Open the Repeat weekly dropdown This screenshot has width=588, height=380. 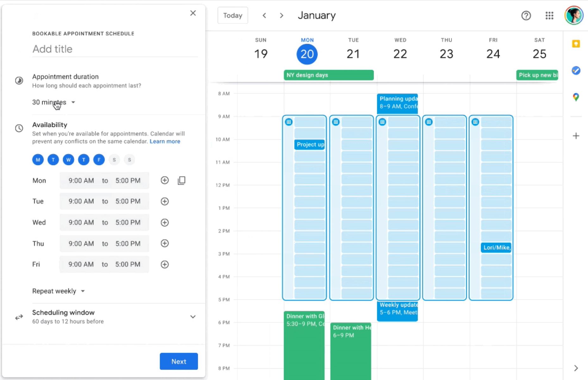[59, 291]
